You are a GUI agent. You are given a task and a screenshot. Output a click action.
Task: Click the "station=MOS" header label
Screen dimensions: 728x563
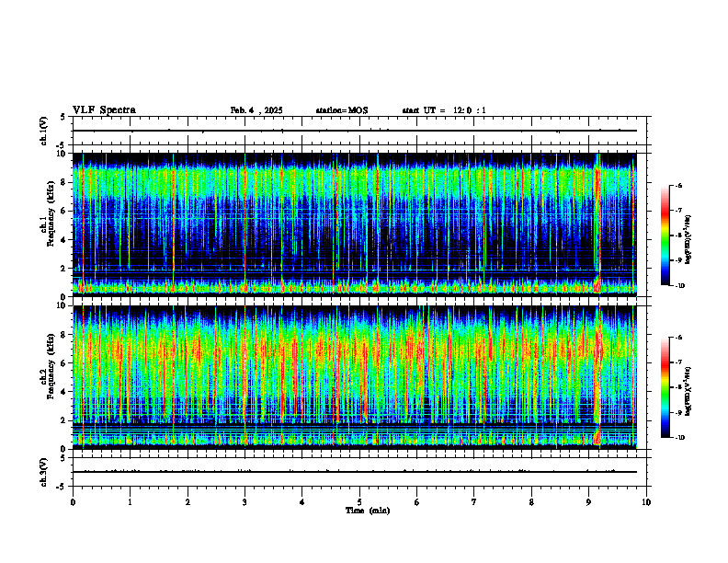[x=342, y=110]
